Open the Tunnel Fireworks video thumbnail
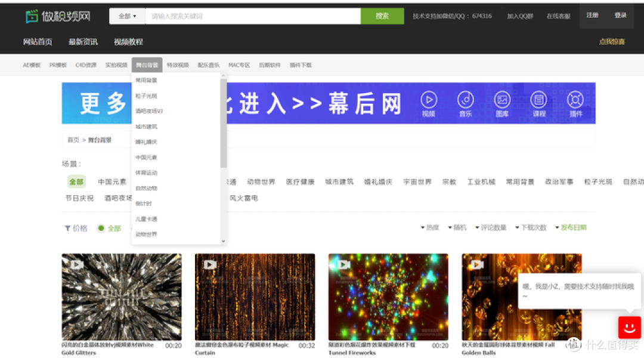This screenshot has width=644, height=358. (x=389, y=297)
